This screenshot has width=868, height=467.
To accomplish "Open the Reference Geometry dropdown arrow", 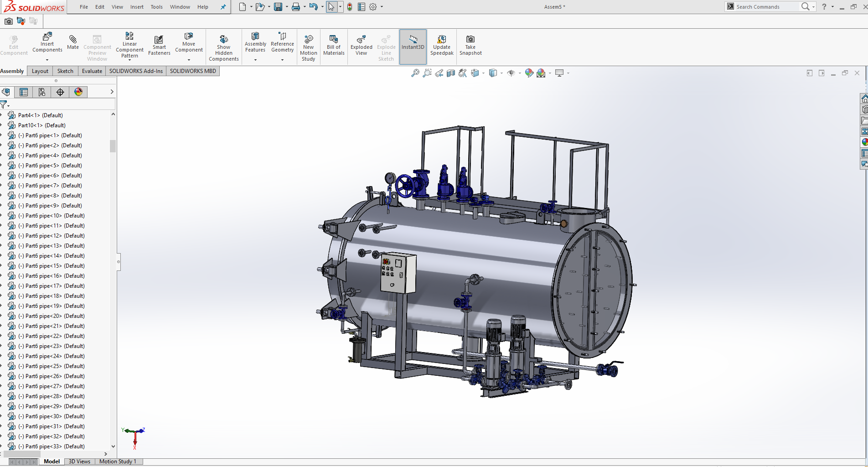I will point(282,60).
